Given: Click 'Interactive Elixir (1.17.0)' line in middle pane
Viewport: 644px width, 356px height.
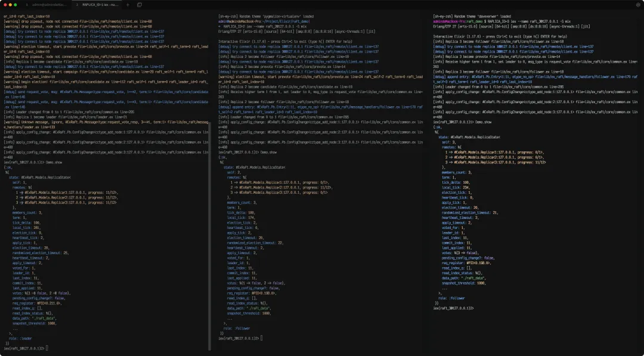Looking at the screenshot, I should (x=285, y=42).
